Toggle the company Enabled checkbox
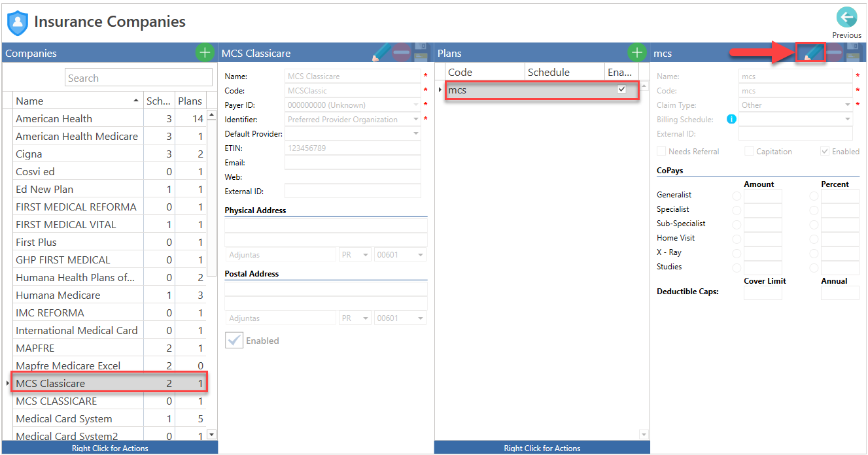This screenshot has width=868, height=455. click(234, 340)
